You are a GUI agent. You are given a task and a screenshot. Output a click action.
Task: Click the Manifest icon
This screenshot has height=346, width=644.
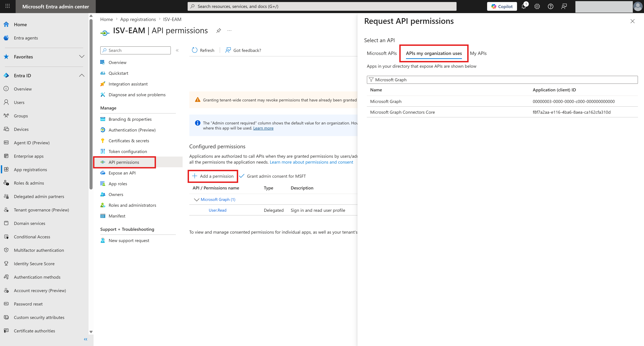(x=103, y=216)
